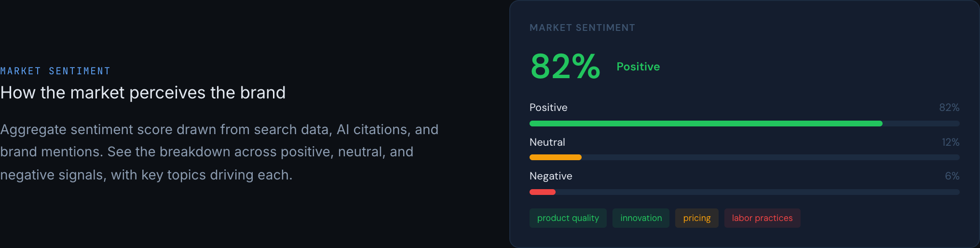Click the empty track of the Negative bar
Screen dimensions: 980x248
[757, 192]
